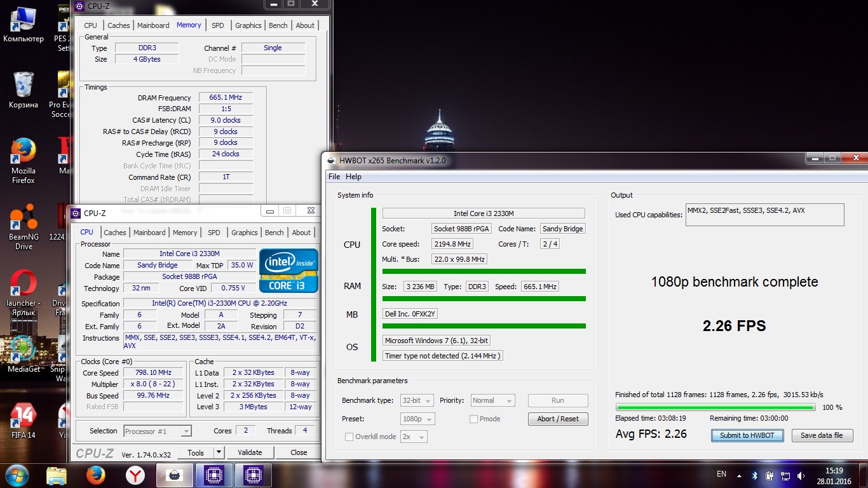Click the Microsoft Windows 7 (6.1), 32-bit field

[437, 341]
